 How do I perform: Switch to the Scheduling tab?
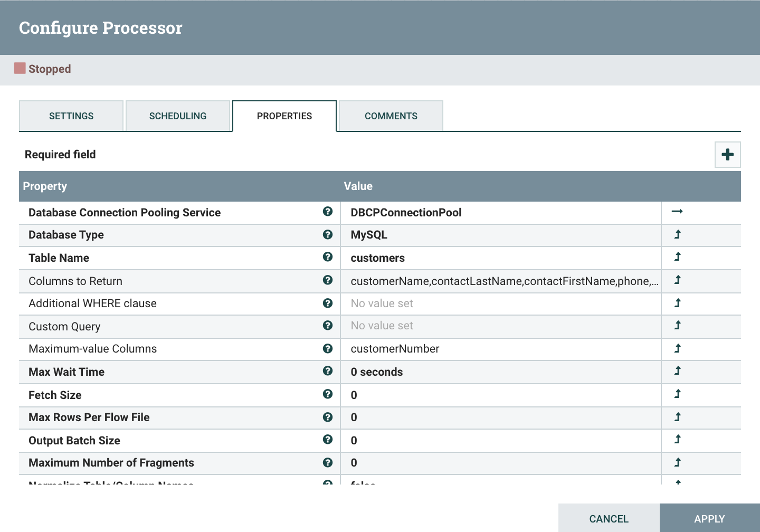[x=178, y=116]
